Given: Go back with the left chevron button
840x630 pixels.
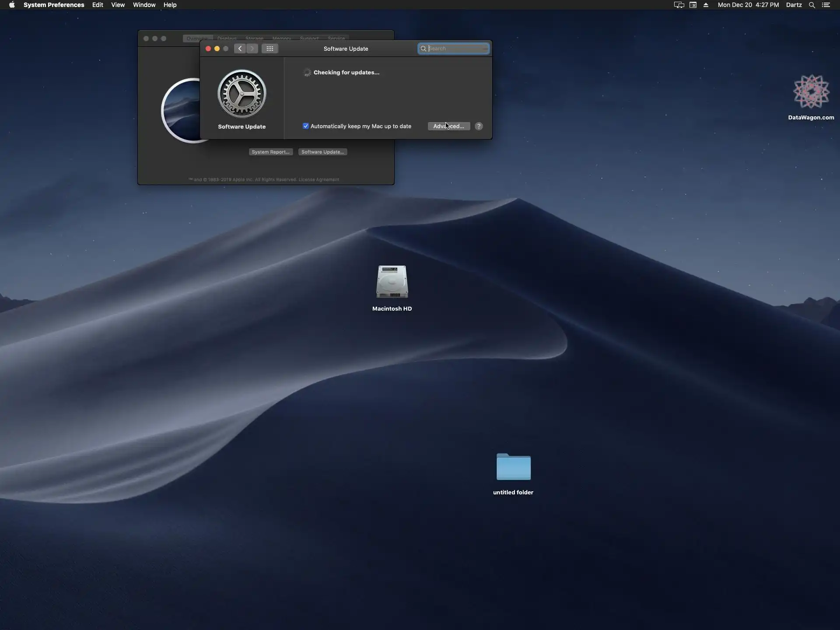Looking at the screenshot, I should click(x=240, y=49).
